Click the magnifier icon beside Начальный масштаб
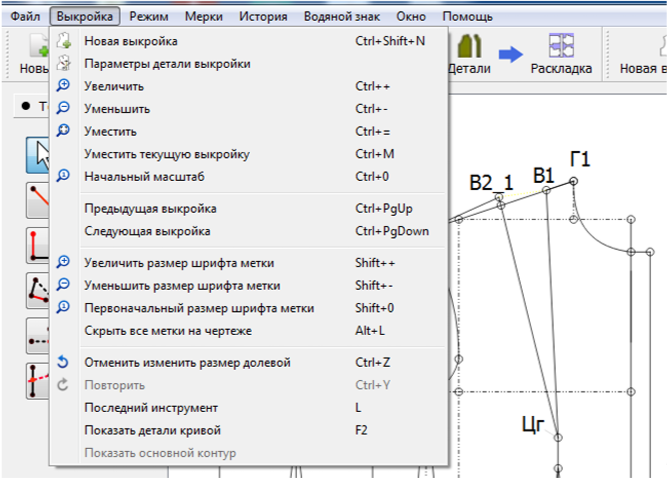This screenshot has height=480, width=667. [x=63, y=176]
